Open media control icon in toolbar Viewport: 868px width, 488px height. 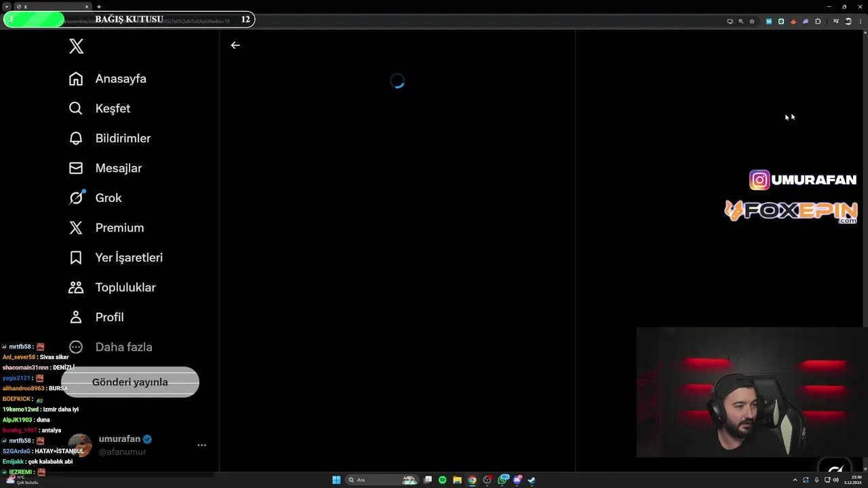pos(836,22)
